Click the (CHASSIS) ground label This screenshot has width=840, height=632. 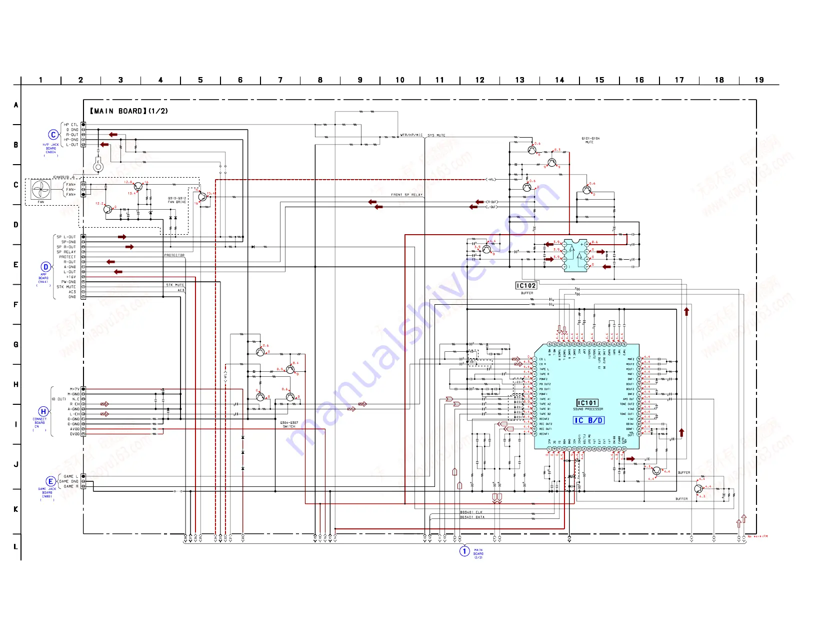[x=62, y=177]
